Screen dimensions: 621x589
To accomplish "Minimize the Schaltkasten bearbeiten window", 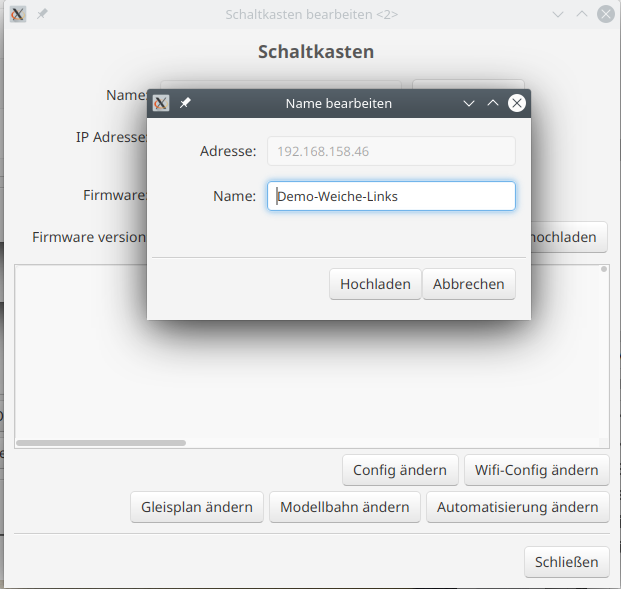I will click(x=559, y=15).
